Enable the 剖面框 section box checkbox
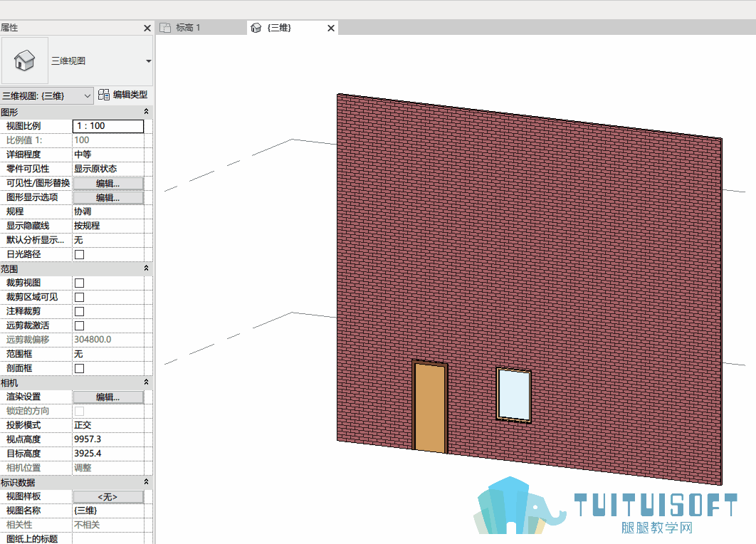 pyautogui.click(x=80, y=368)
